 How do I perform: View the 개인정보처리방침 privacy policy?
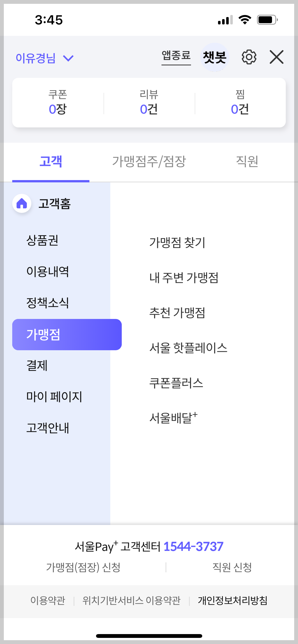[x=233, y=600]
